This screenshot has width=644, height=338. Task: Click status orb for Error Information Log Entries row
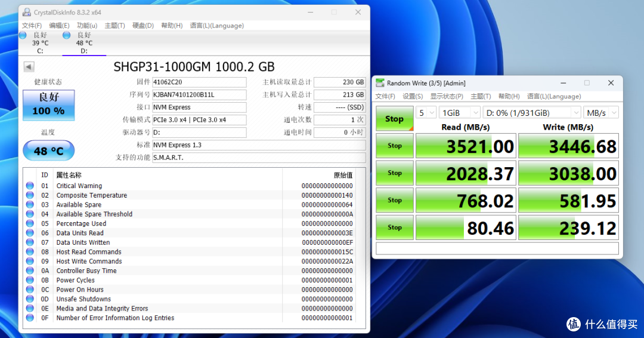pyautogui.click(x=30, y=318)
